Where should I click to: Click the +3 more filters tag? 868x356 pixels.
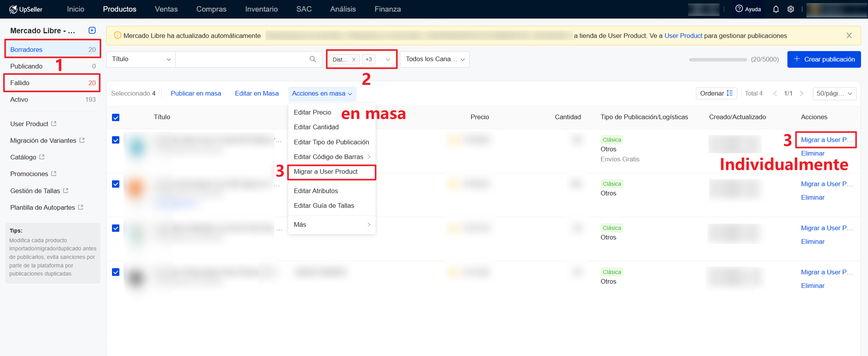[369, 60]
